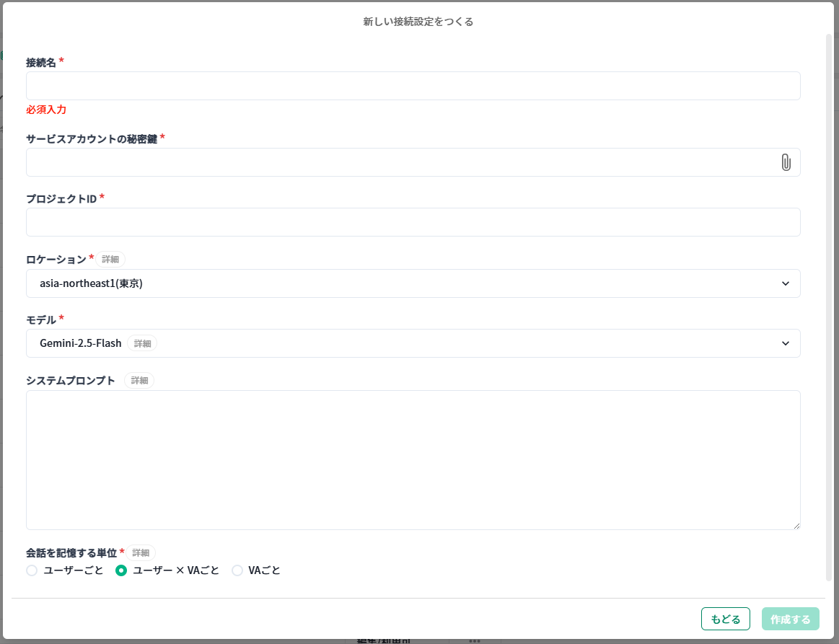Open the 詳細 badge next to ロケーション
Screen dimensions: 839x644
tap(110, 259)
